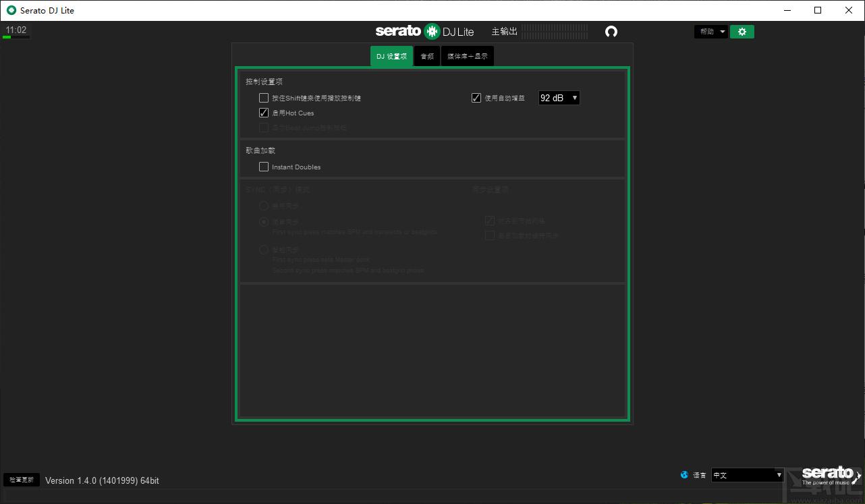Click the 控制设置项 section heading

pyautogui.click(x=264, y=82)
